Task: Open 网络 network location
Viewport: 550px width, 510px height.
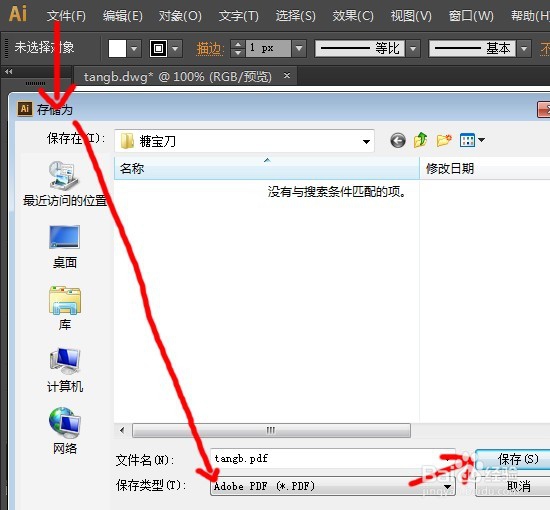Action: tap(65, 431)
